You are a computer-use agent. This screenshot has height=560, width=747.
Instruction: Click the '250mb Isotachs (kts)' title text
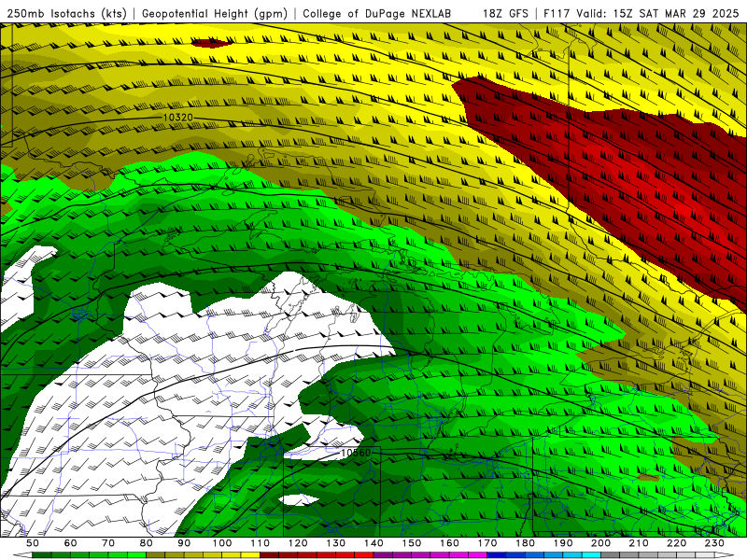67,14
